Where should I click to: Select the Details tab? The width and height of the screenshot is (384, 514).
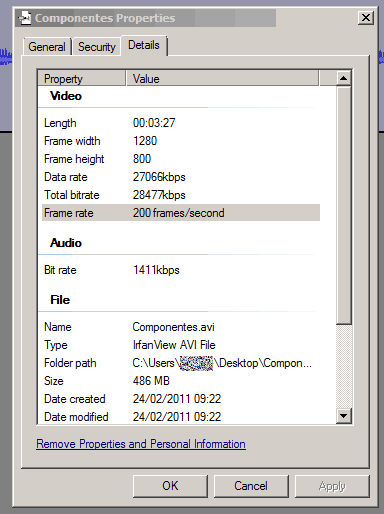tap(144, 45)
